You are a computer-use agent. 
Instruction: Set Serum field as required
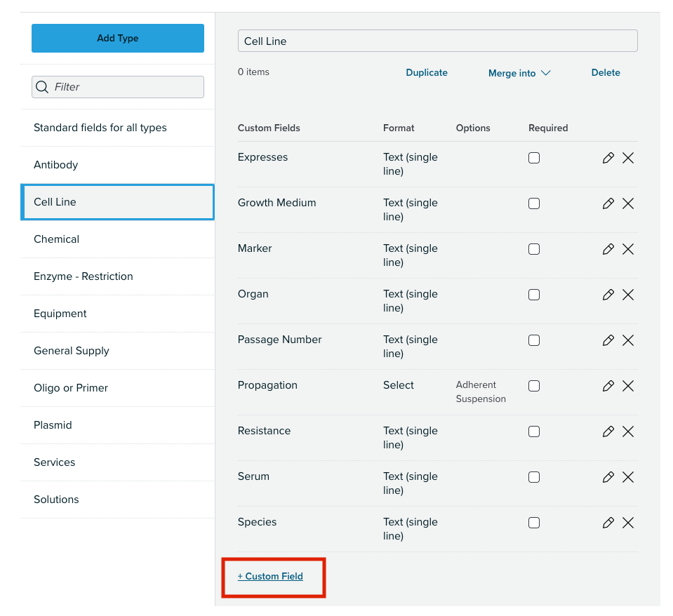click(x=534, y=477)
